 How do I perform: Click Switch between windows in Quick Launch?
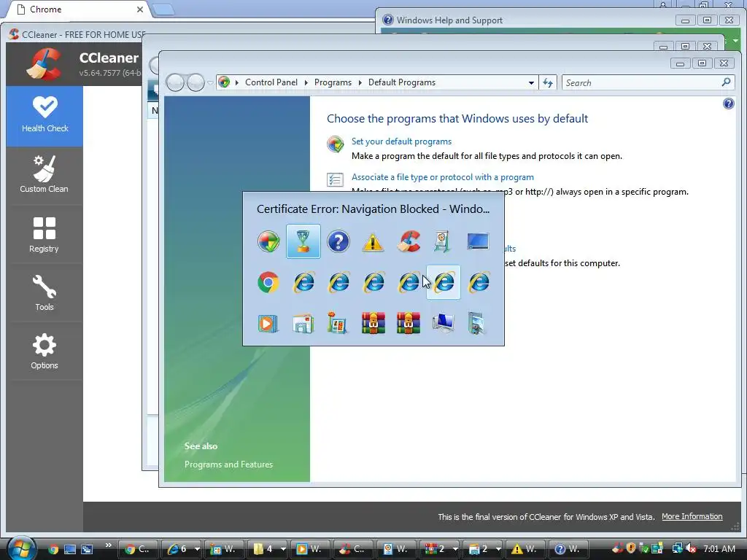(87, 549)
